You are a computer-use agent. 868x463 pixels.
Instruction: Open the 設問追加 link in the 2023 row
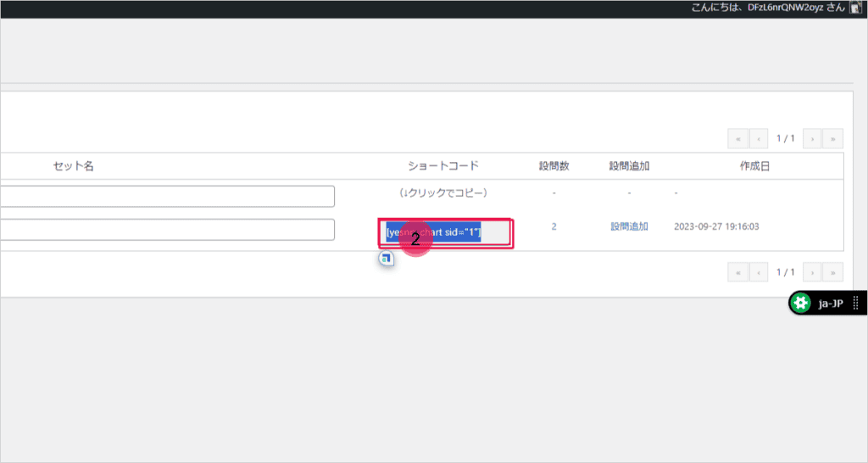pos(629,226)
